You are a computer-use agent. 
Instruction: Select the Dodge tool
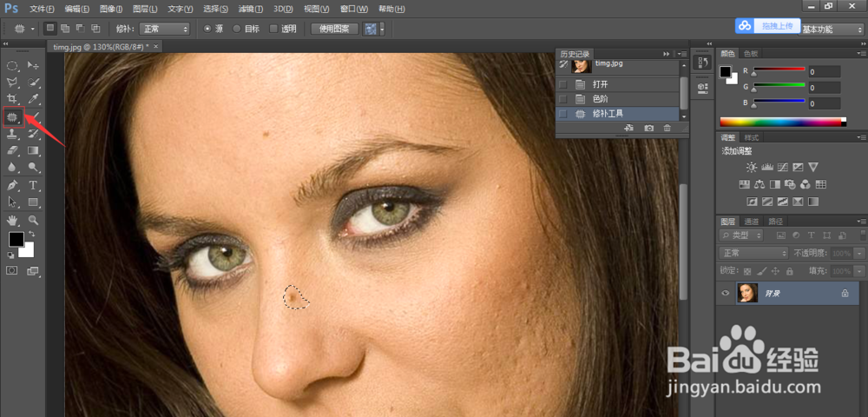pyautogui.click(x=33, y=167)
